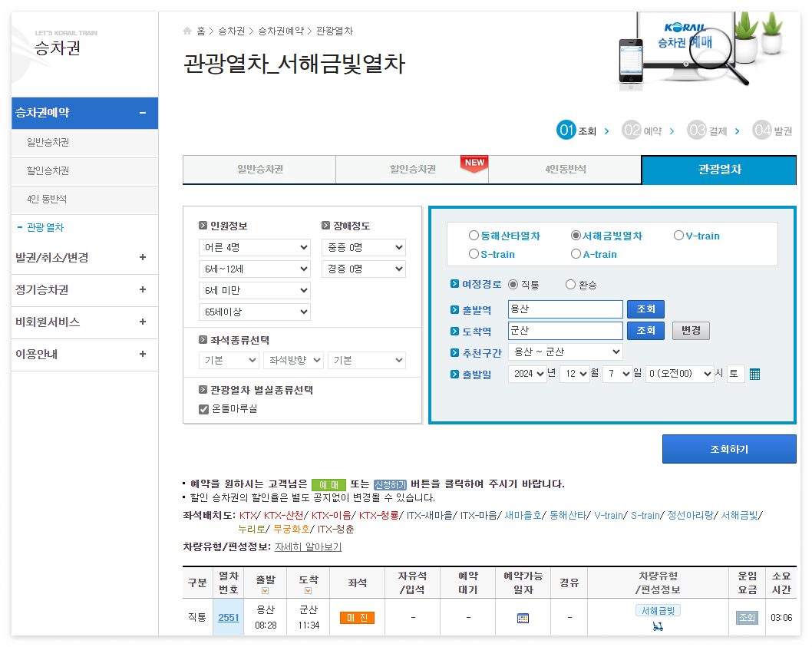Click the 운임요금 조회 button
The width and height of the screenshot is (812, 647).
point(747,618)
